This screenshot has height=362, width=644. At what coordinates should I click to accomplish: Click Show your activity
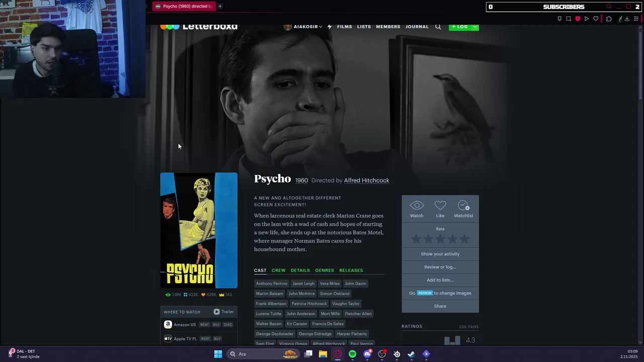click(x=440, y=254)
